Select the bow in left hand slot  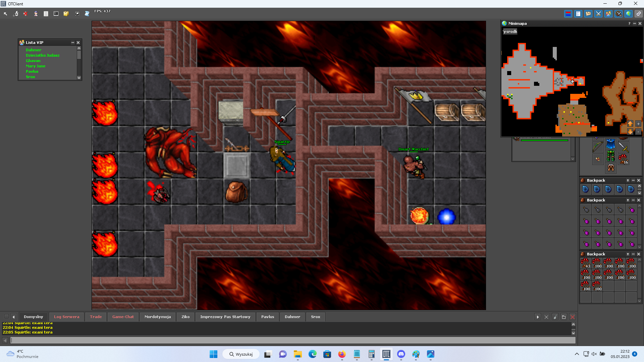598,147
